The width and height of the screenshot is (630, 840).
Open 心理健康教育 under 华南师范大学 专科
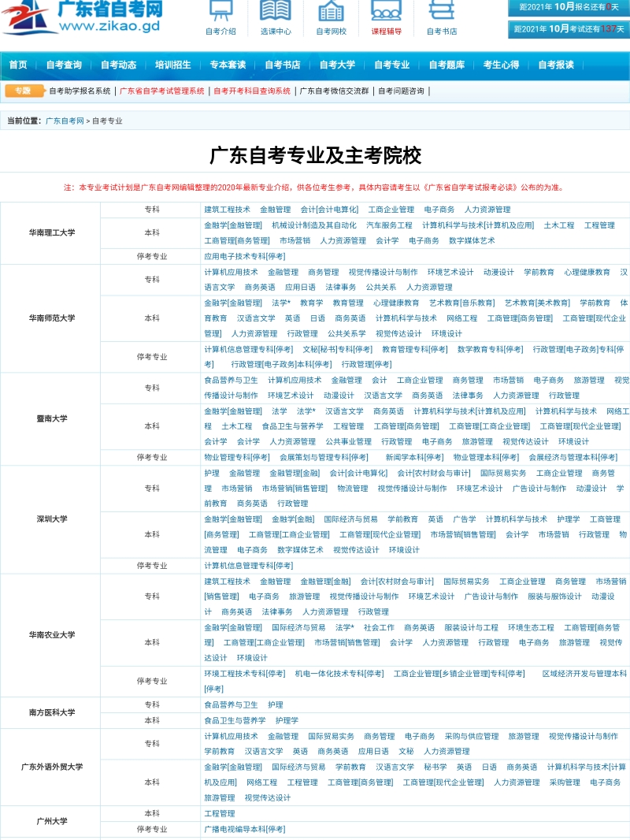click(x=587, y=272)
